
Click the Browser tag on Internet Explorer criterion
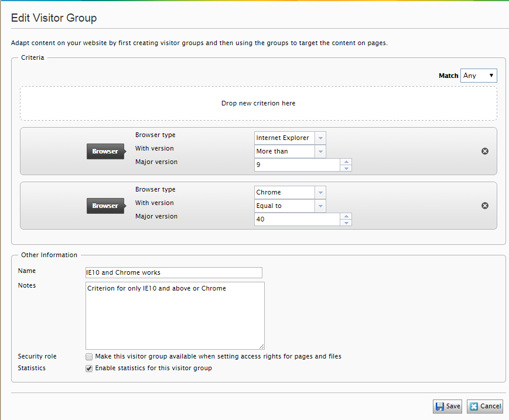[x=105, y=151]
